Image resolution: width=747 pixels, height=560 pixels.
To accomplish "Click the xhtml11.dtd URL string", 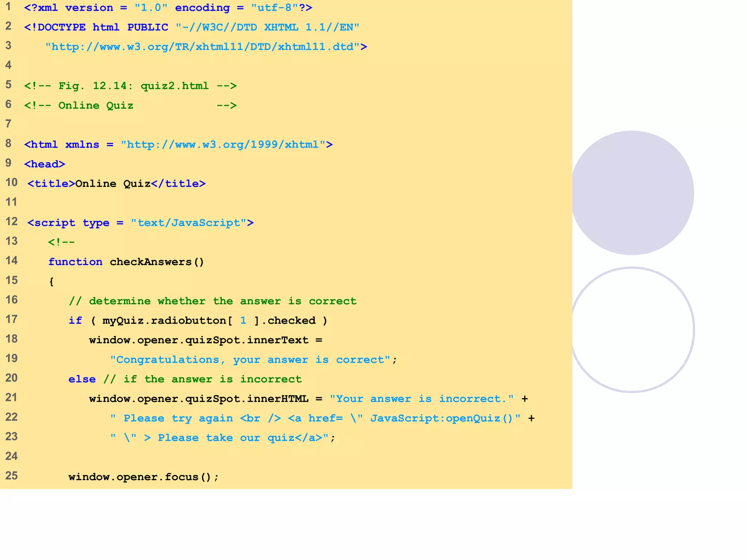I will [x=202, y=47].
